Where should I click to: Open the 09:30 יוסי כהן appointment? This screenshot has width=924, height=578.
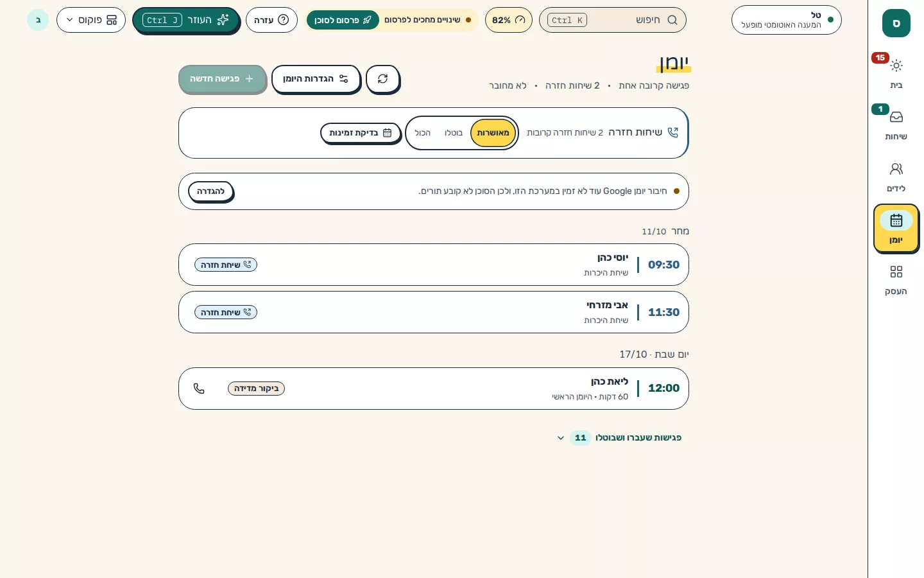[434, 265]
